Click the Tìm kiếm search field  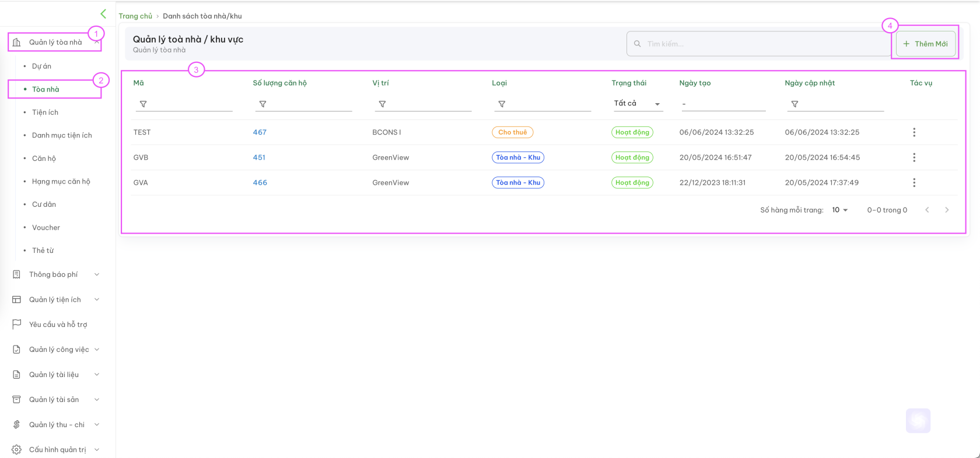point(758,44)
